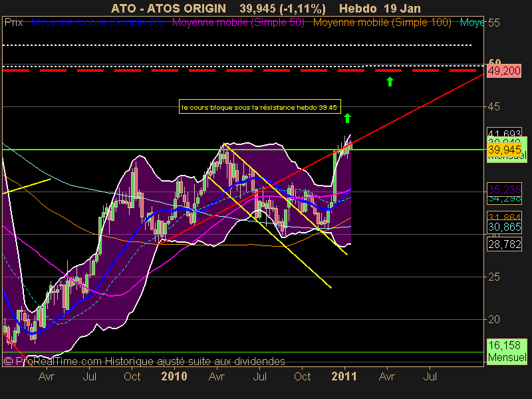
Task: Select the Prix legend label
Action: pyautogui.click(x=13, y=23)
